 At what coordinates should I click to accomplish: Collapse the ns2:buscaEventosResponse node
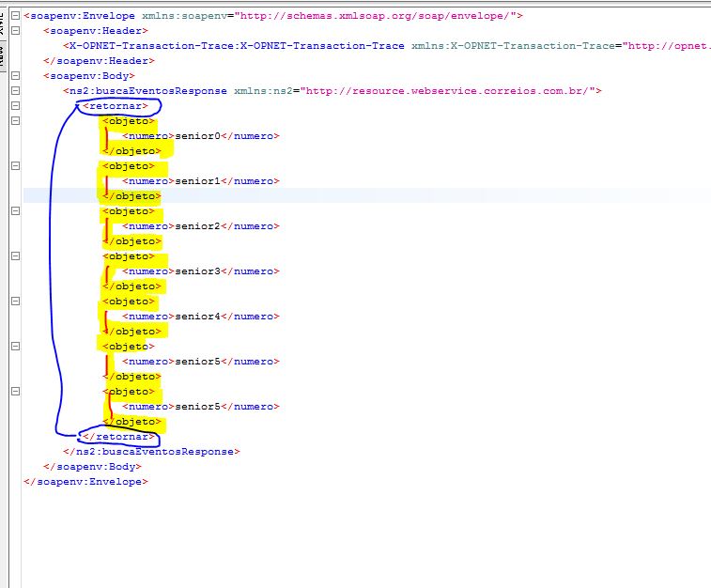coord(15,91)
